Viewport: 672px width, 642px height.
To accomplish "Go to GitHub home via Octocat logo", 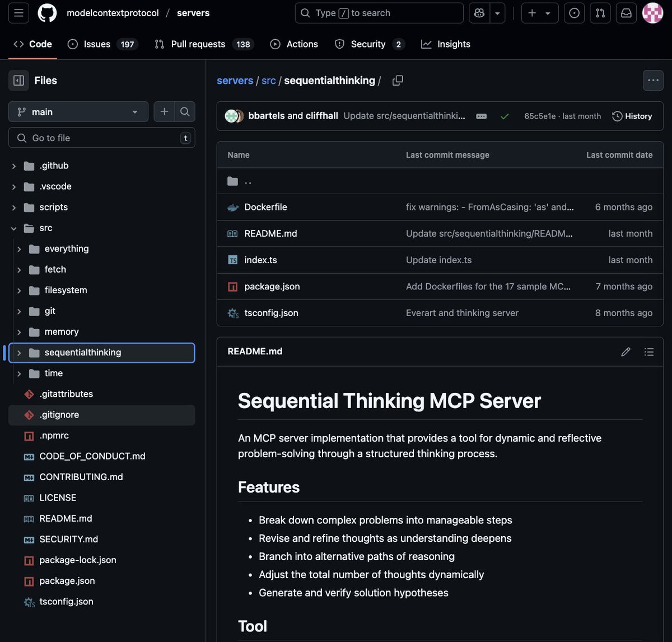I will tap(47, 13).
